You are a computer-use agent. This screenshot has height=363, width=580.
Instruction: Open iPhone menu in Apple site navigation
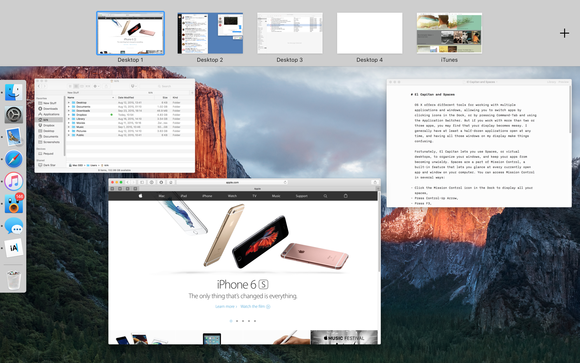(207, 196)
